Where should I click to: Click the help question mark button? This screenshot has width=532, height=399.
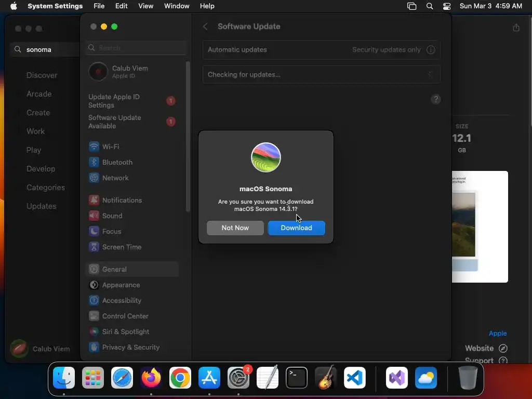[x=436, y=99]
